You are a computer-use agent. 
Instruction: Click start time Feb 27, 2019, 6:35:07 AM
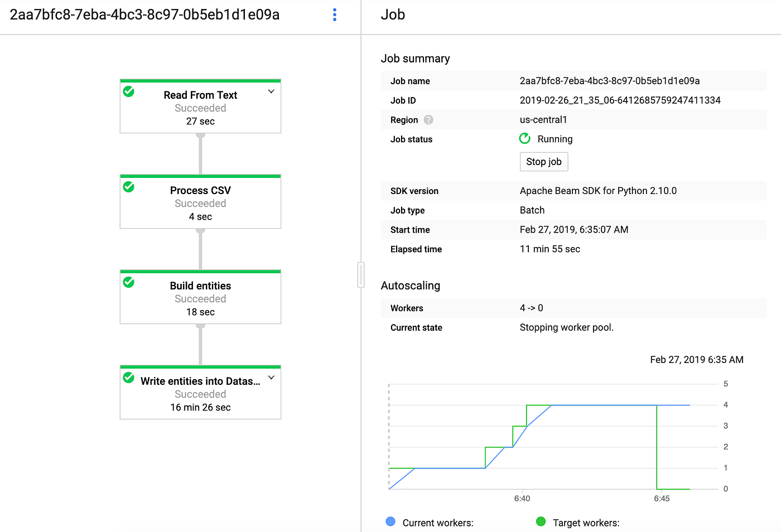(574, 230)
